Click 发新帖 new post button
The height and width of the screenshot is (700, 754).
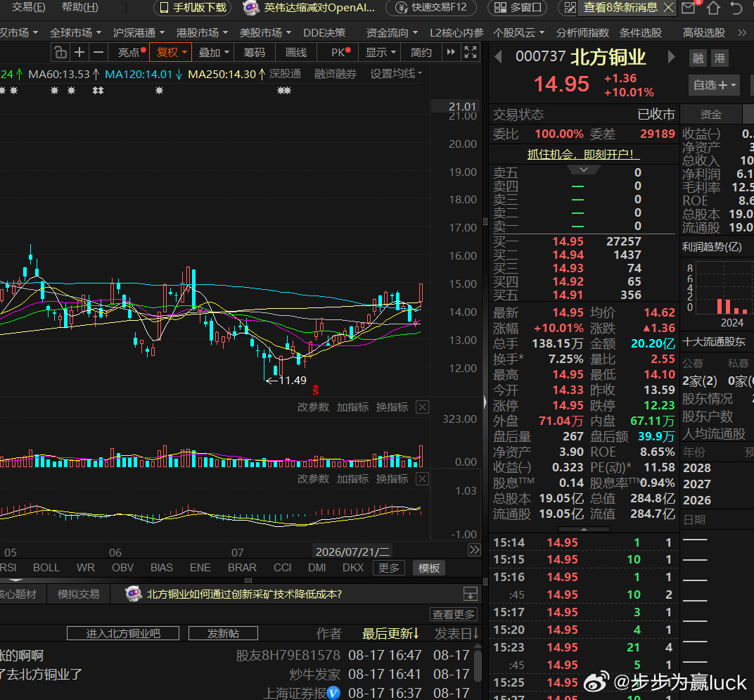[x=223, y=634]
